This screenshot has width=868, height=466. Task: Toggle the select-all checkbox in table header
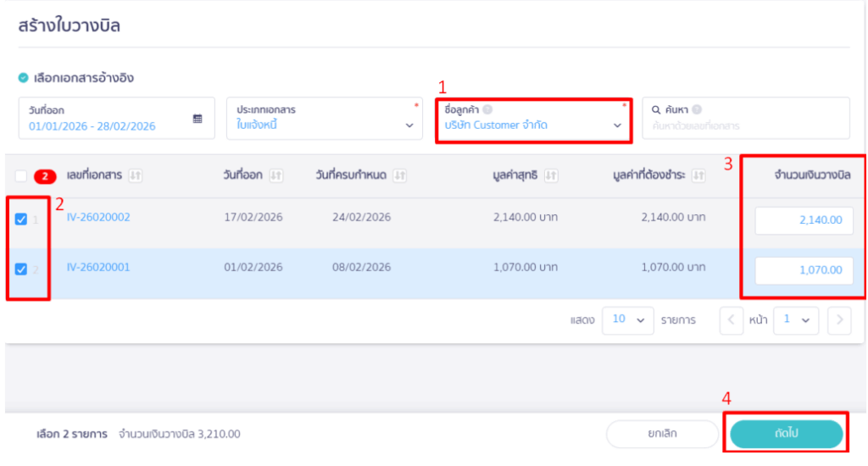click(x=21, y=176)
